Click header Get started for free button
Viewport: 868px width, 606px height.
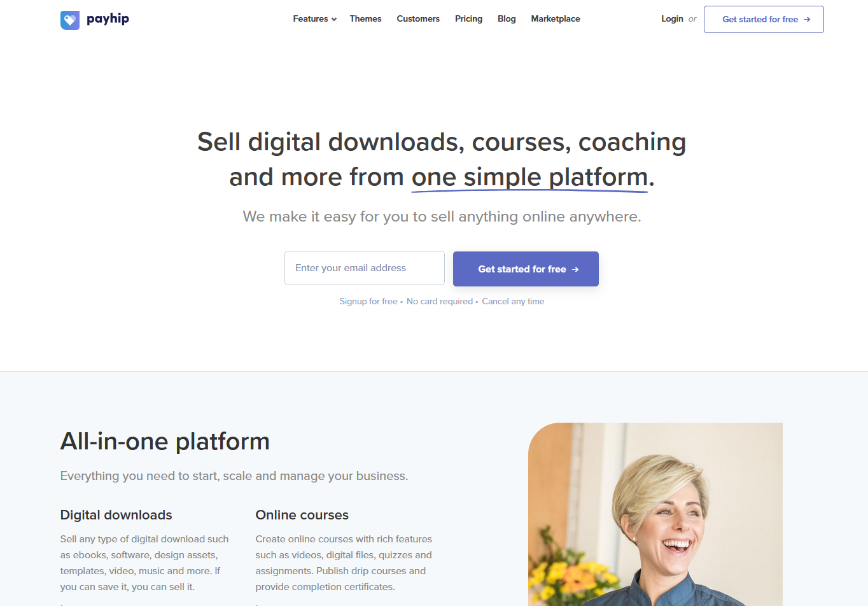click(x=764, y=19)
